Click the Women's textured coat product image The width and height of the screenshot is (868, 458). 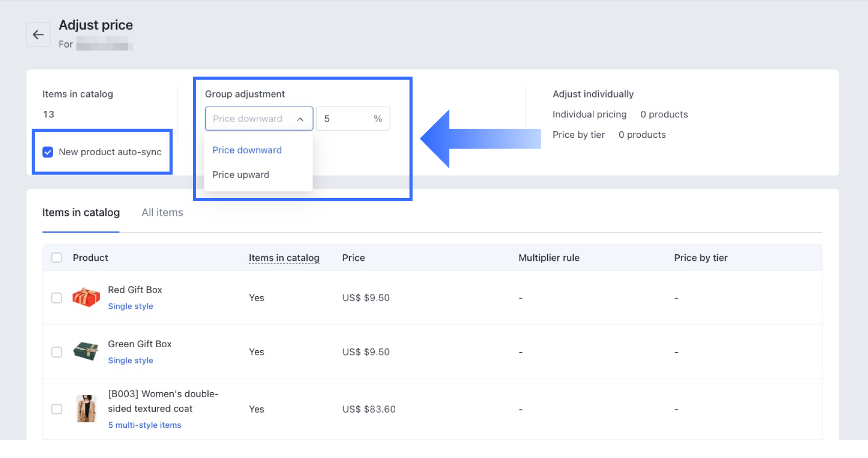point(86,409)
